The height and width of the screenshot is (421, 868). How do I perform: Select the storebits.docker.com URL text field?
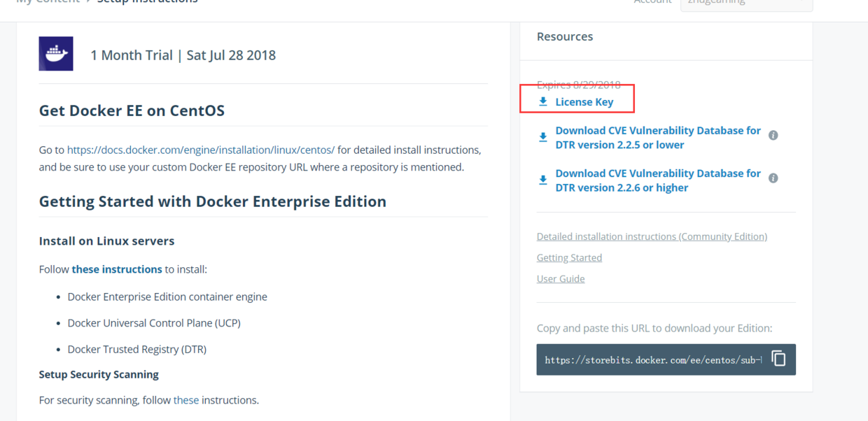[652, 360]
